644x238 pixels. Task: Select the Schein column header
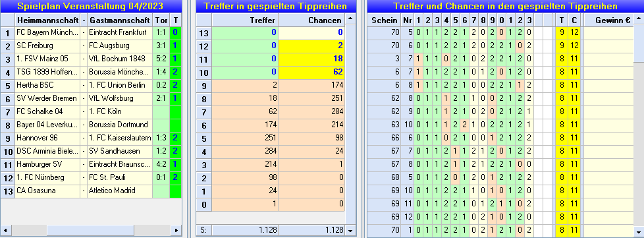tap(384, 20)
